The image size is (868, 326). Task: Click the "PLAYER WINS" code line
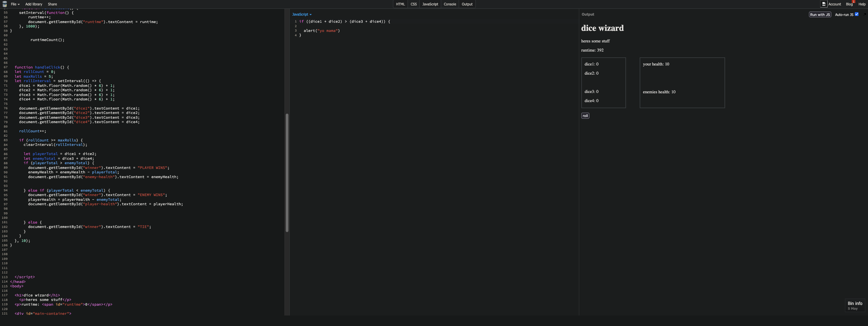pyautogui.click(x=99, y=168)
